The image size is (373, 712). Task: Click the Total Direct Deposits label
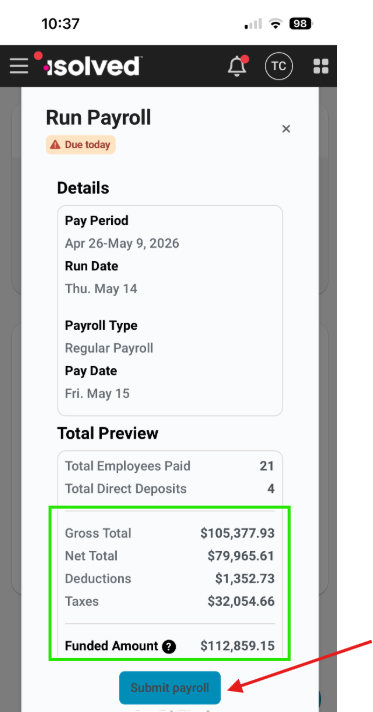tap(126, 489)
